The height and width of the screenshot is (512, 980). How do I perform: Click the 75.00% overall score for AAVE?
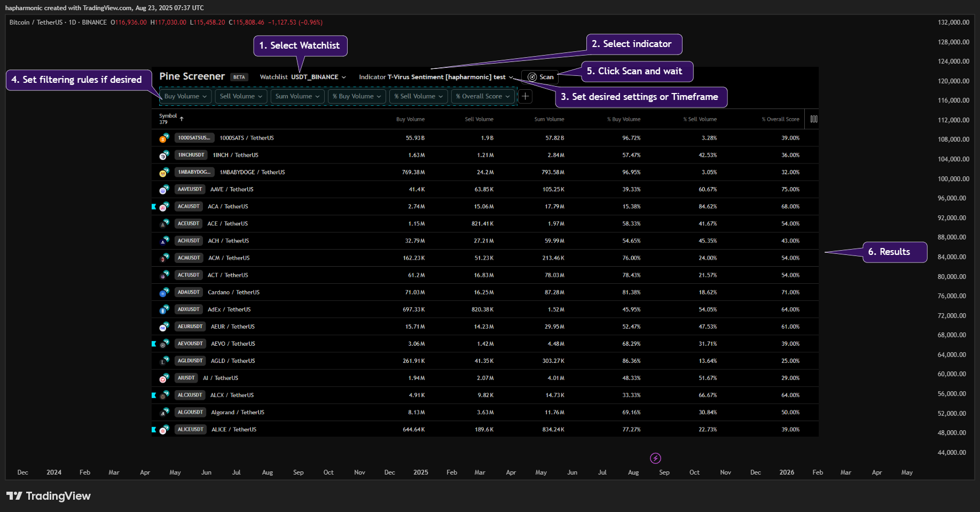coord(790,189)
